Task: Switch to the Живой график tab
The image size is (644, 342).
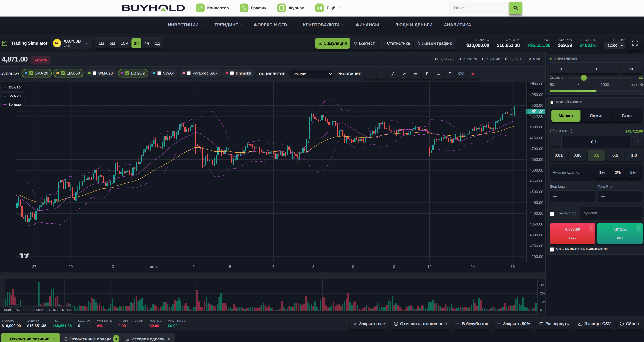Action: click(x=435, y=43)
